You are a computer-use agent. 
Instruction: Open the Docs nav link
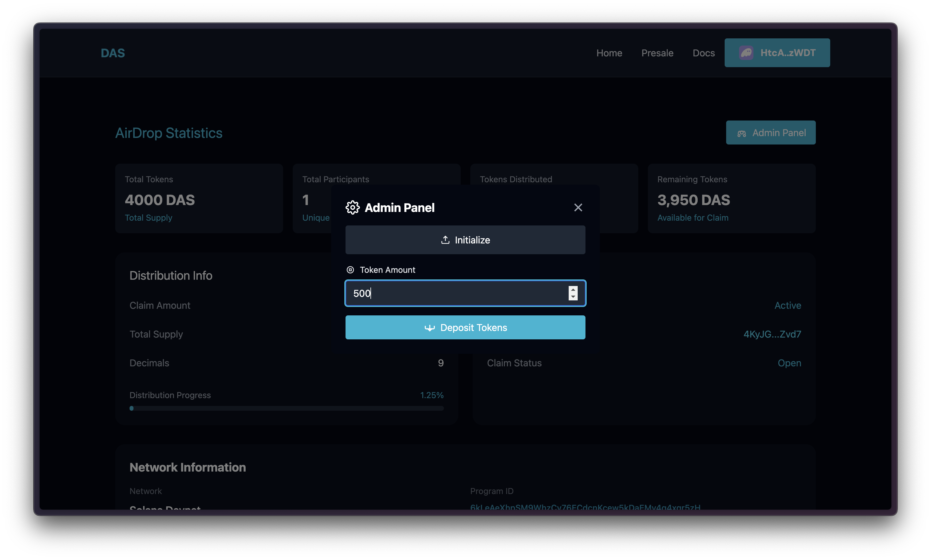pos(703,53)
